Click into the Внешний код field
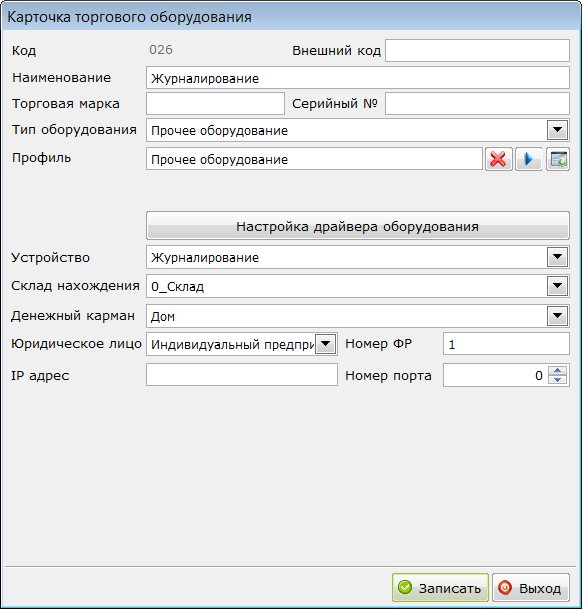This screenshot has width=582, height=609. tap(477, 50)
